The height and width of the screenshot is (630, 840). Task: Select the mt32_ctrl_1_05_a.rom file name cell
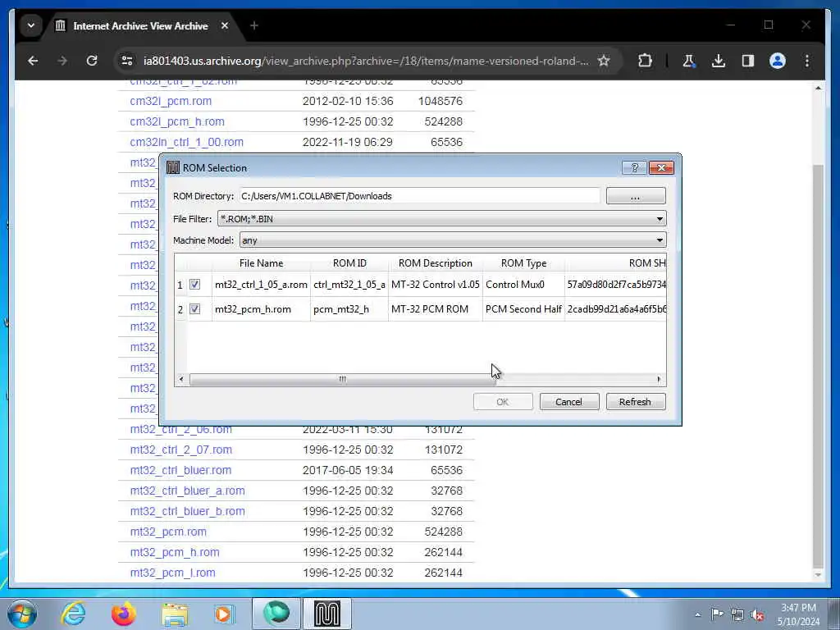[261, 285]
